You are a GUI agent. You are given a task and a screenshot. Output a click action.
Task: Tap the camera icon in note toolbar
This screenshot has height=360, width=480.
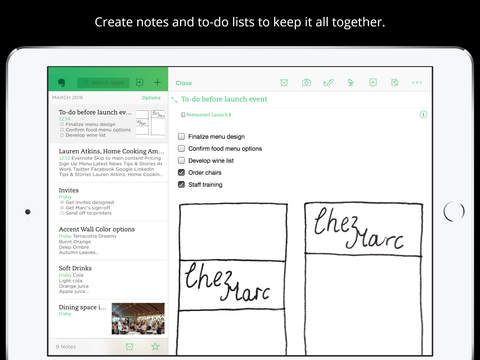[306, 83]
